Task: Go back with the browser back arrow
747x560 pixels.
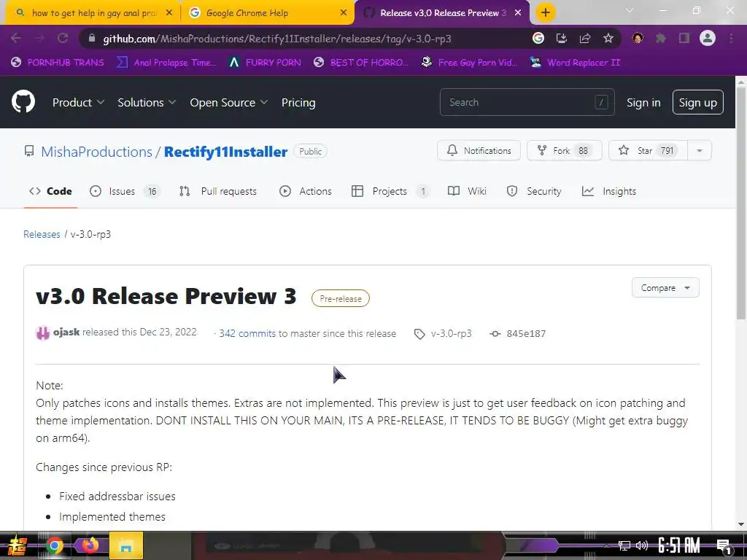Action: [x=16, y=38]
